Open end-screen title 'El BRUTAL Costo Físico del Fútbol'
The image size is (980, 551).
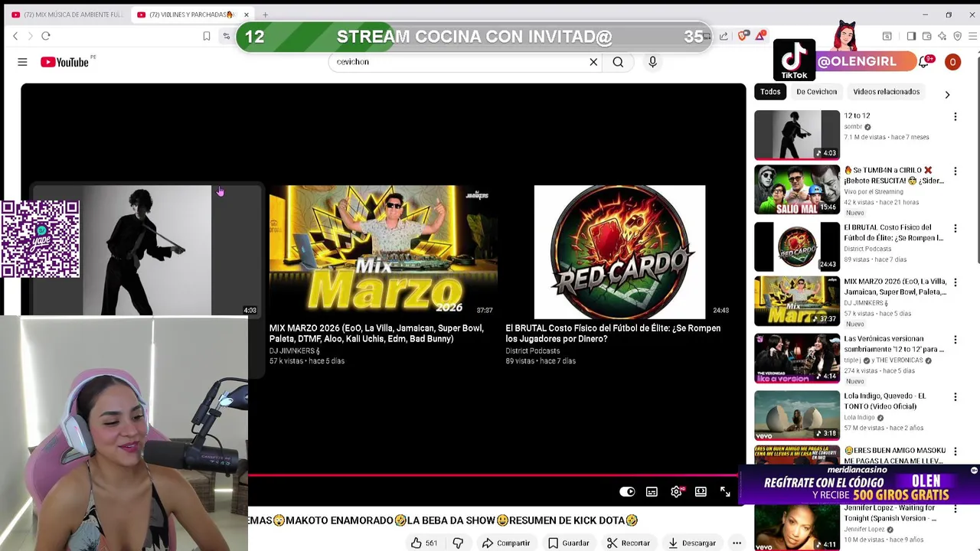[x=612, y=334]
